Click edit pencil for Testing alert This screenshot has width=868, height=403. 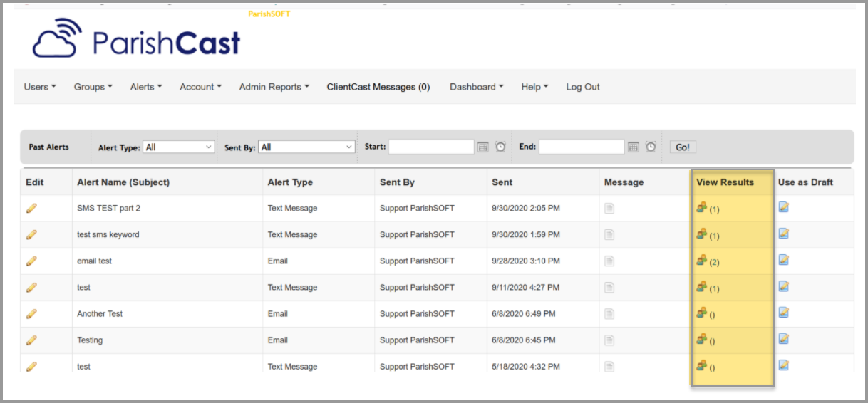(x=31, y=340)
